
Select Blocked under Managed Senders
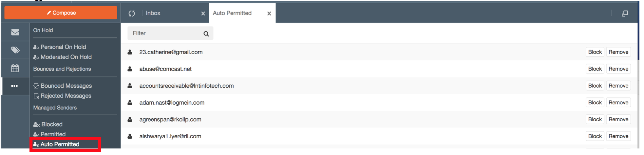52,124
